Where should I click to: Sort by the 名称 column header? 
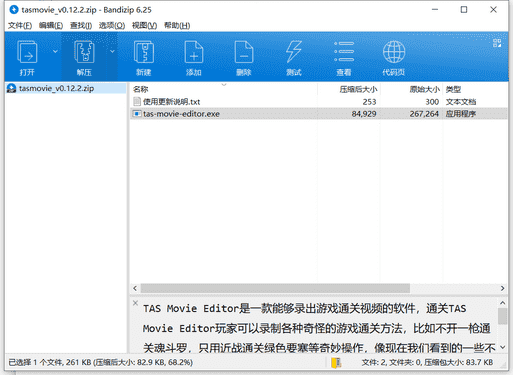pyautogui.click(x=224, y=89)
